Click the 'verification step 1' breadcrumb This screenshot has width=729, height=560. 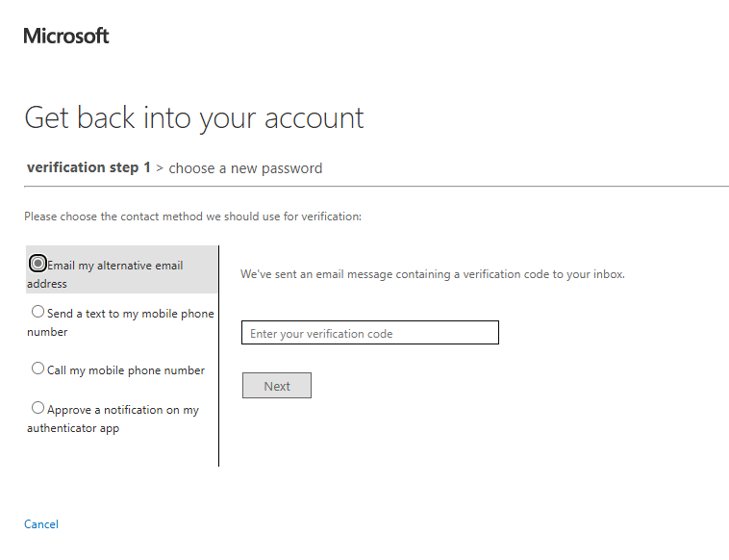click(x=88, y=167)
